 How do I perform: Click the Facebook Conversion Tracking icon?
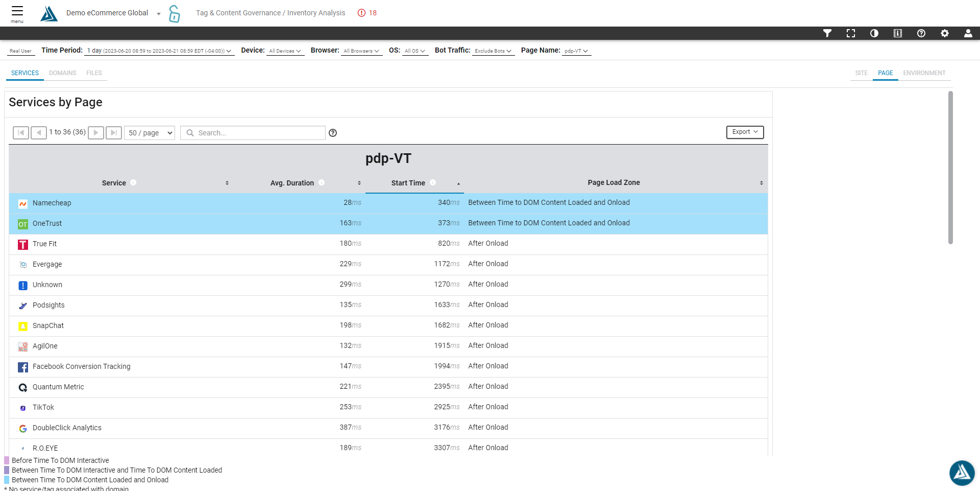23,367
